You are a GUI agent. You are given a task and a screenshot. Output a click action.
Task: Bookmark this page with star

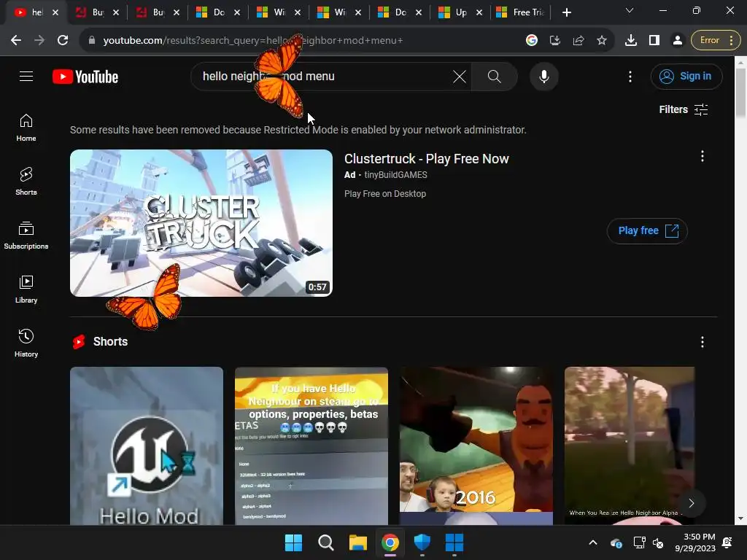pyautogui.click(x=602, y=41)
